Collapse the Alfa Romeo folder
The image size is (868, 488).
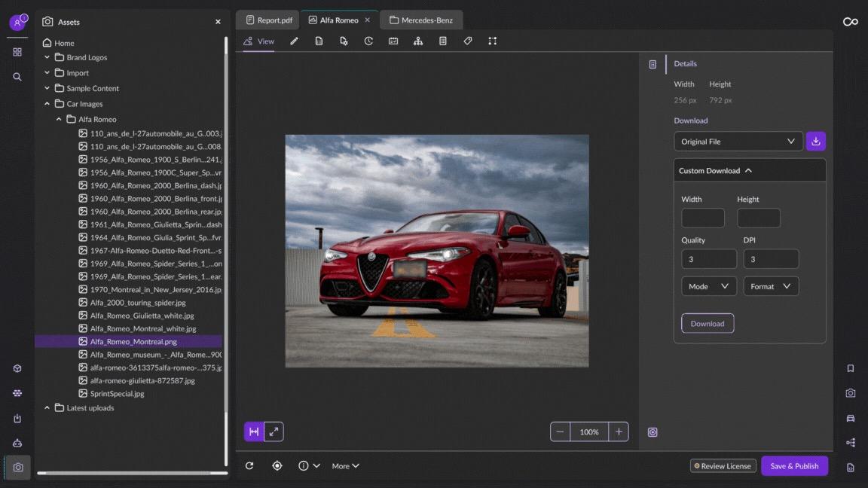[x=59, y=119]
